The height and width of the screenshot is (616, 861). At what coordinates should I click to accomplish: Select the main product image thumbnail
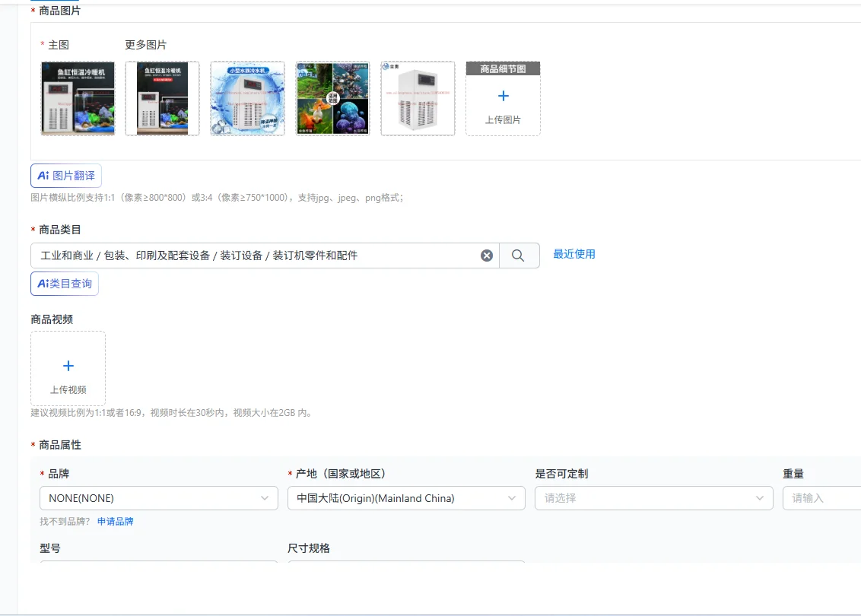click(78, 98)
